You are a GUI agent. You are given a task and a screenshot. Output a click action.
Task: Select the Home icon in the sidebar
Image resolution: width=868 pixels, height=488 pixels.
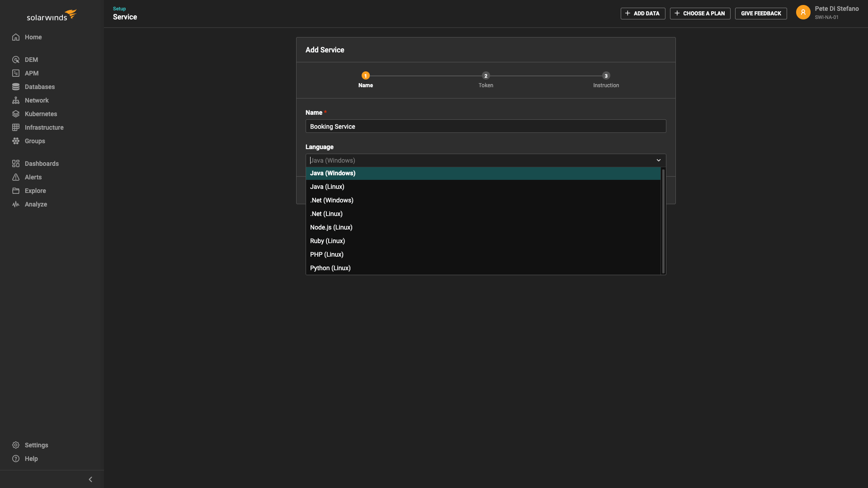point(16,37)
